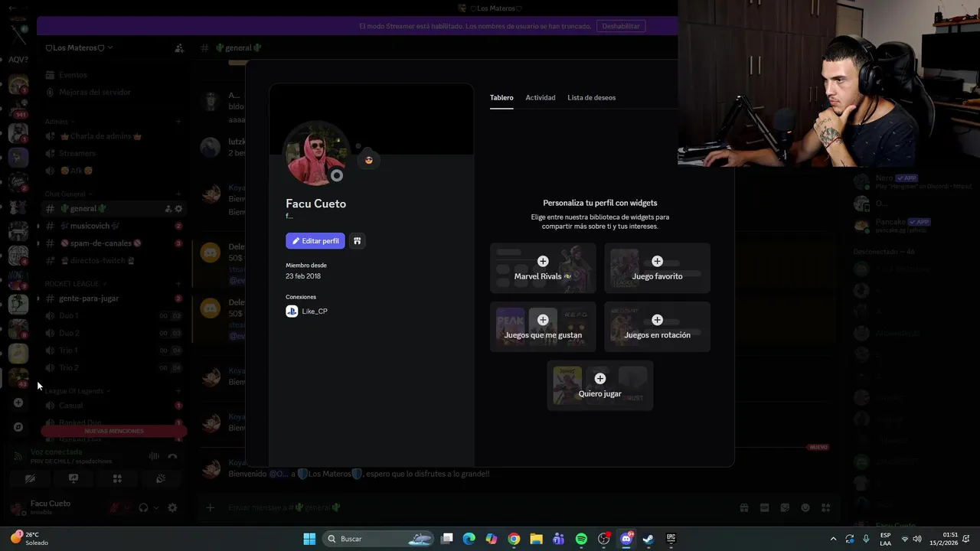Viewport: 980px width, 551px height.
Task: Toggle microphone mute in user panel
Action: pyautogui.click(x=115, y=507)
